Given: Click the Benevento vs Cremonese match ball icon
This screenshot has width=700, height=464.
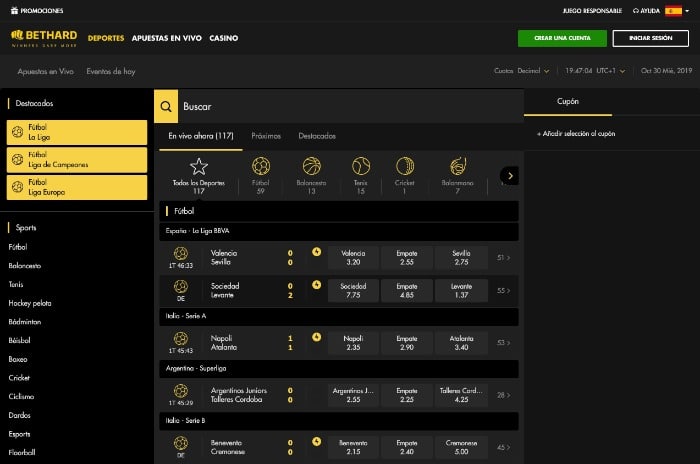Looking at the screenshot, I should (x=181, y=443).
